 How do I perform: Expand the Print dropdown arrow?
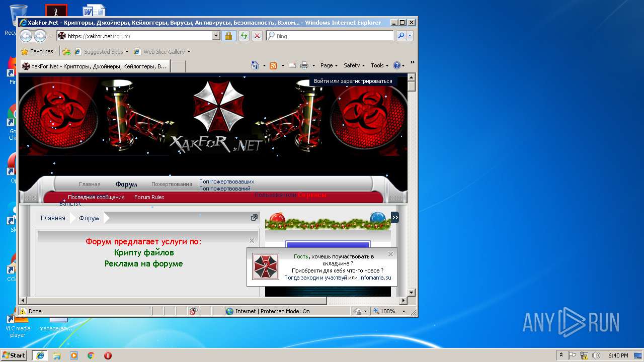[x=313, y=65]
